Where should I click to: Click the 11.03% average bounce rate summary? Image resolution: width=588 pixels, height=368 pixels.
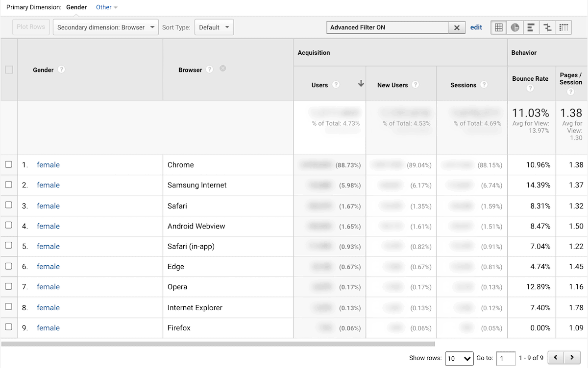pyautogui.click(x=531, y=113)
